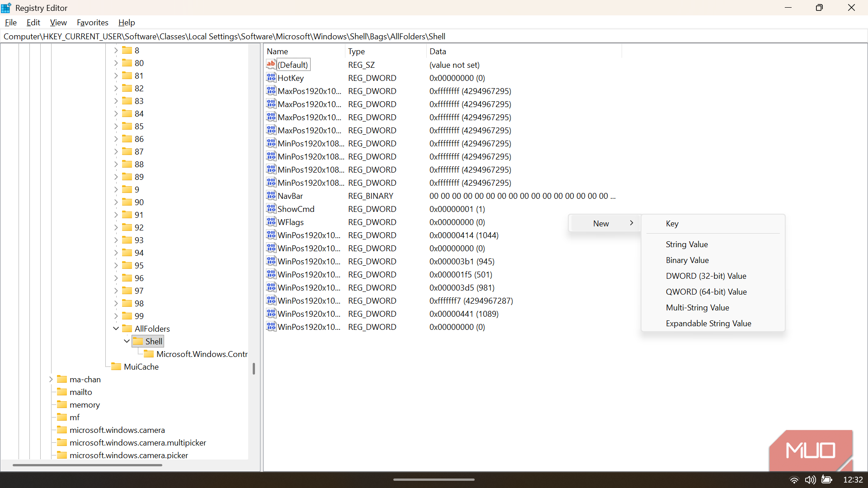
Task: Select the microsoft.windows.camera.multipicker key
Action: [138, 442]
